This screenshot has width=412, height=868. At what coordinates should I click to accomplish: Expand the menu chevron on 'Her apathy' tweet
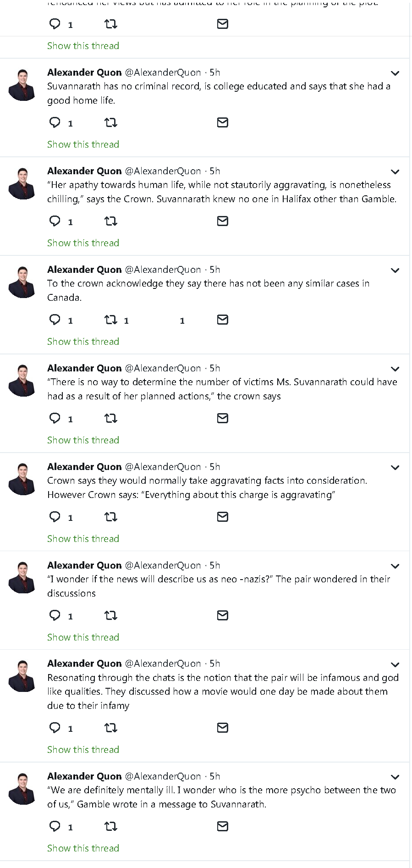[x=395, y=172]
